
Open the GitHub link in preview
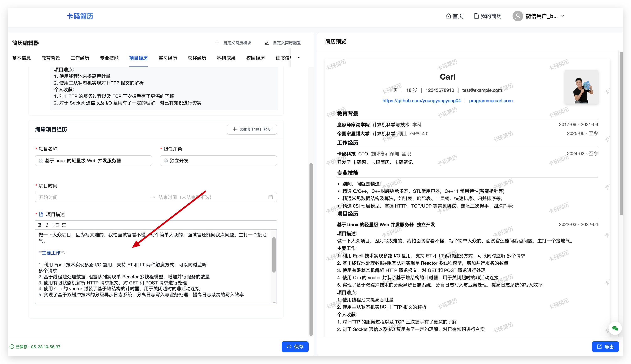[x=421, y=101]
